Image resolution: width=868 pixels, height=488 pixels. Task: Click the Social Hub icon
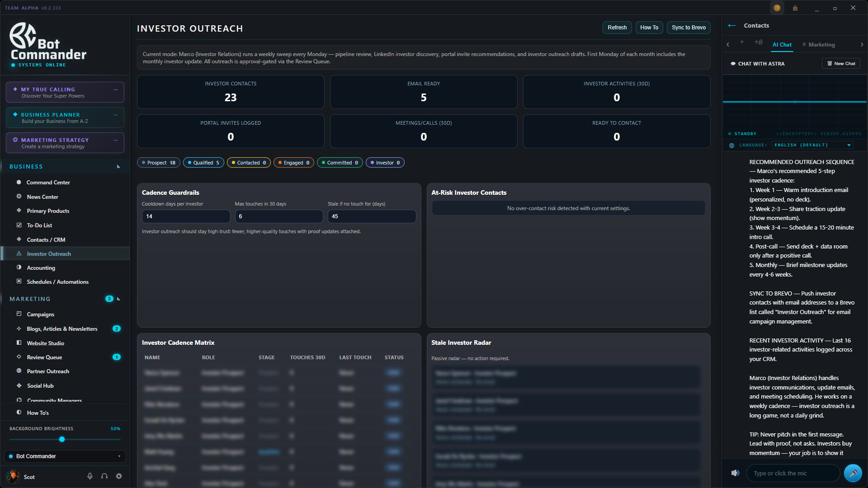(19, 385)
